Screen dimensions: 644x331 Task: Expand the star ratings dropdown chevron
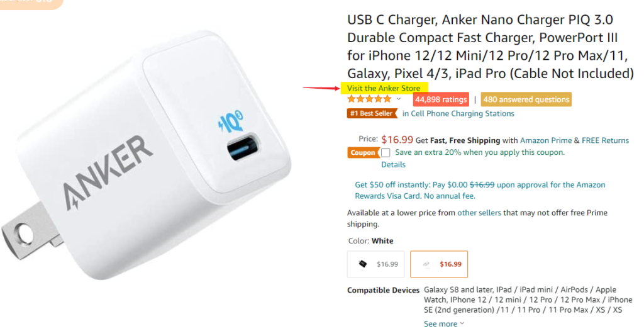click(x=398, y=99)
